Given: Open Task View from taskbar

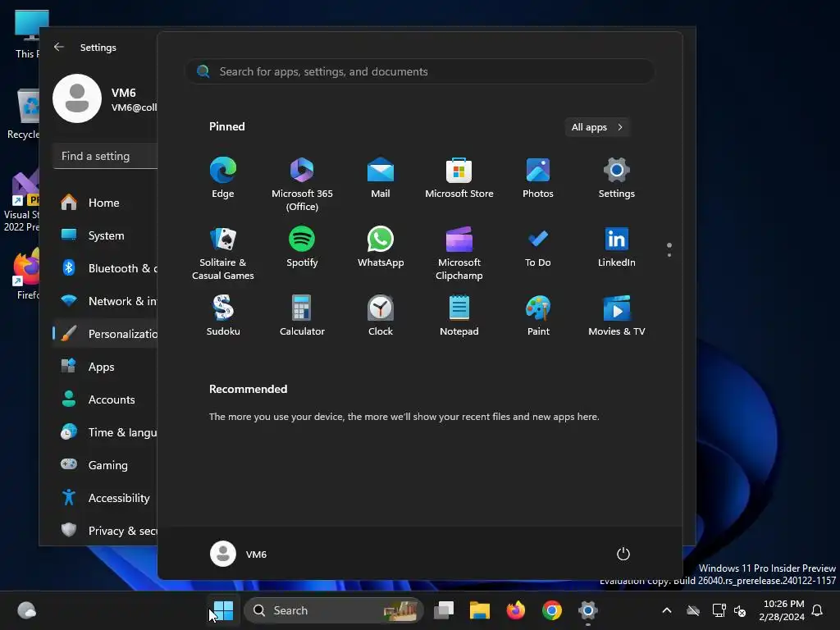Looking at the screenshot, I should click(x=444, y=610).
